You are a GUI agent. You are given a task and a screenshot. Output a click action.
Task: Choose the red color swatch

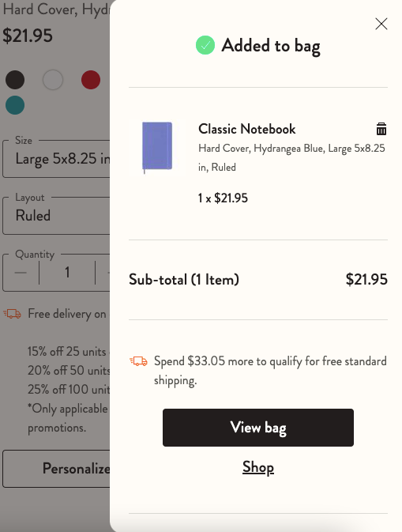tap(91, 80)
